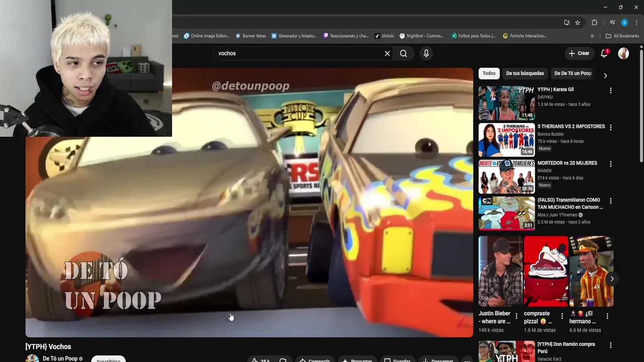Screen dimensions: 644x362
Task: Open compraste pizza short thumbnail
Action: coord(546,271)
